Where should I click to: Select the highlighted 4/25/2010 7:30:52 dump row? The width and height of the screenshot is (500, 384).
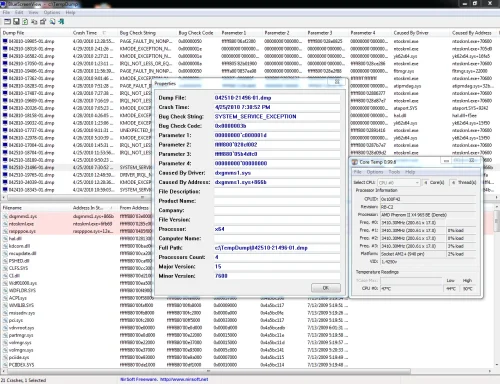77,167
